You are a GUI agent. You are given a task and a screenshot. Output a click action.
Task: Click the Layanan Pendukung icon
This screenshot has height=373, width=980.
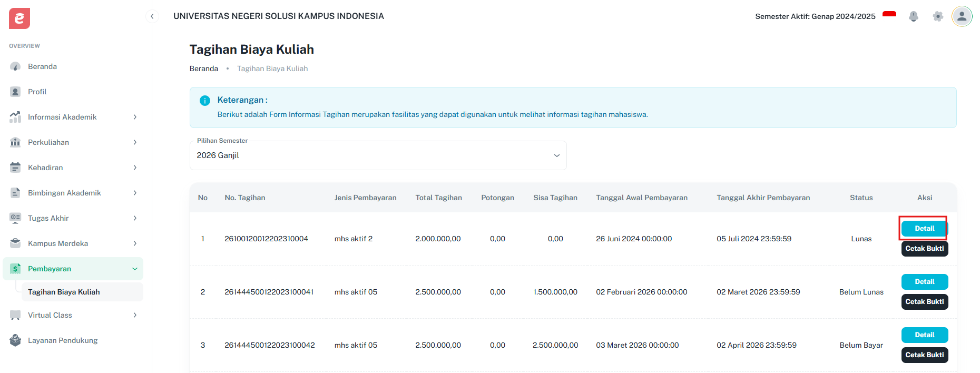(15, 340)
